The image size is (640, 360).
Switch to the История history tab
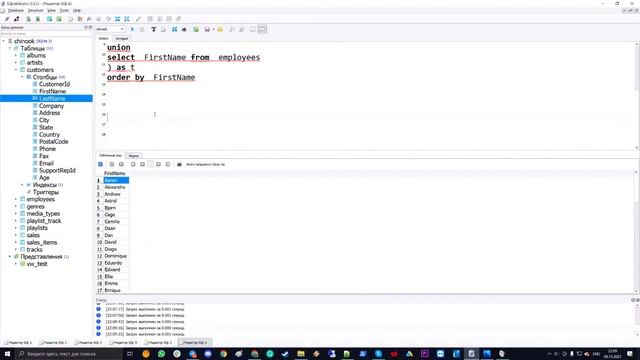click(x=122, y=38)
